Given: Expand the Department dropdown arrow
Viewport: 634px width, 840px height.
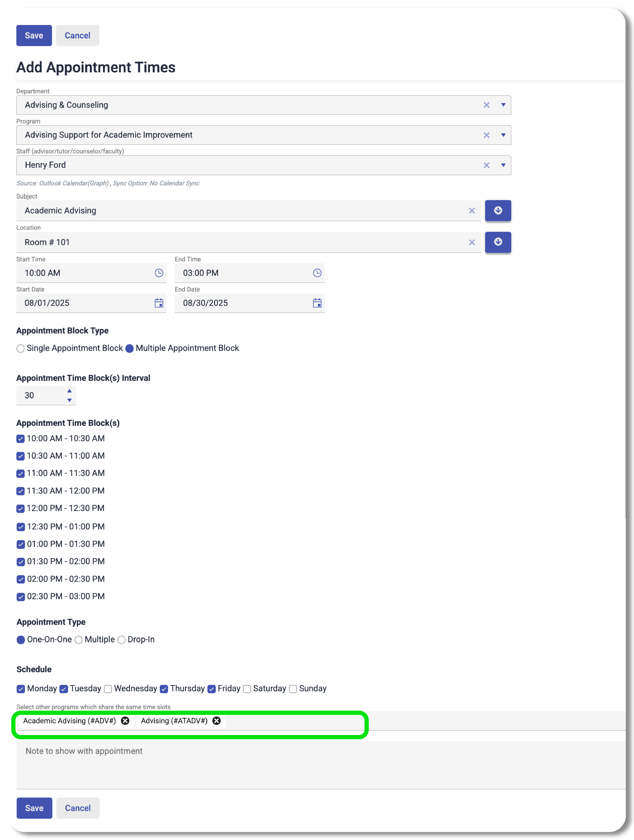Looking at the screenshot, I should click(x=503, y=105).
